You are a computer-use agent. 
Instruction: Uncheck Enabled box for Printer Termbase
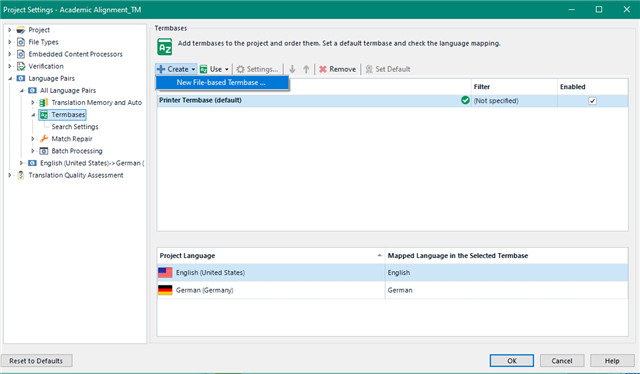pos(593,101)
